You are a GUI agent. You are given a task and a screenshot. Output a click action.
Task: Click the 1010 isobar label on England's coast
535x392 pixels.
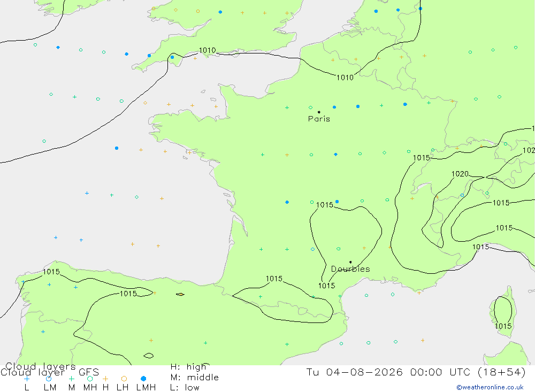[208, 50]
